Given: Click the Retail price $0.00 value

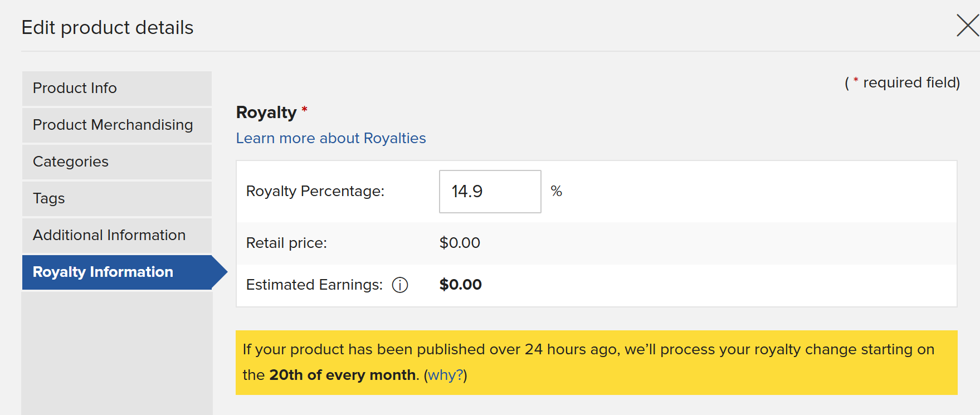Looking at the screenshot, I should 460,243.
